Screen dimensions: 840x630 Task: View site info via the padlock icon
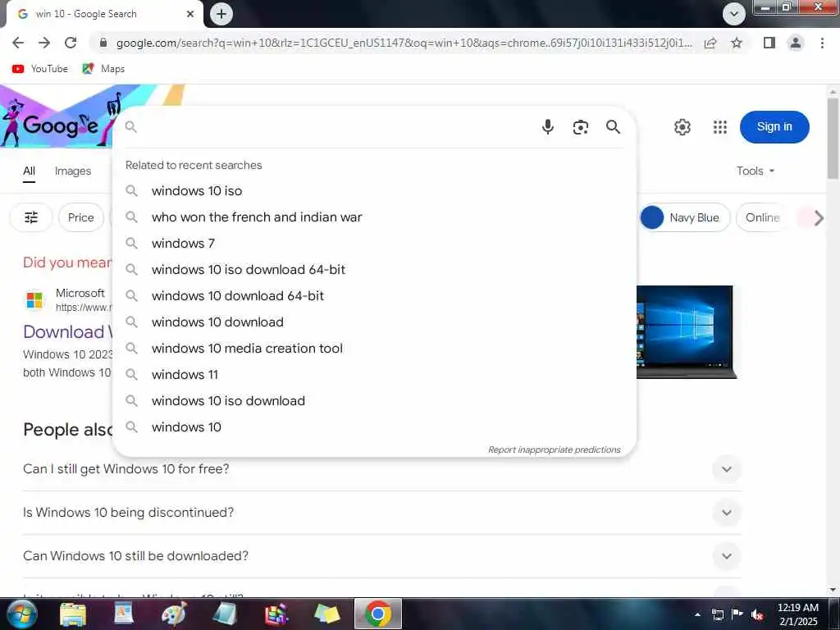pyautogui.click(x=103, y=43)
